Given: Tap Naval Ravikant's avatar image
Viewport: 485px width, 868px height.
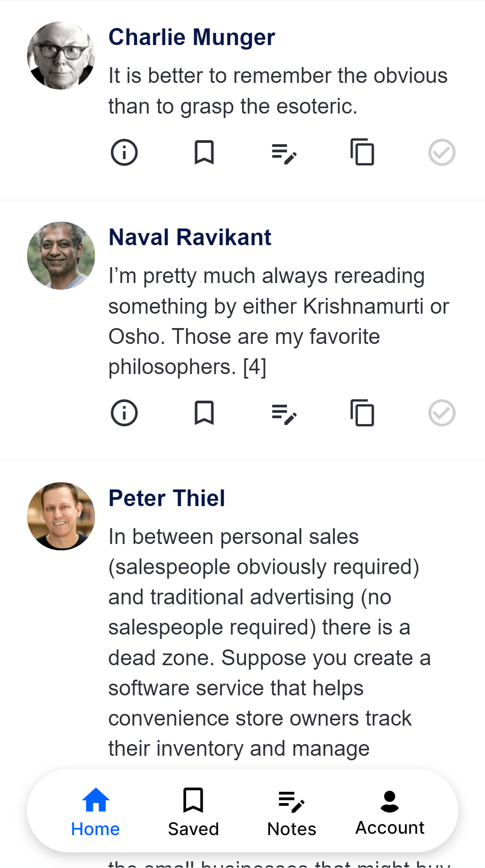Looking at the screenshot, I should click(x=61, y=256).
